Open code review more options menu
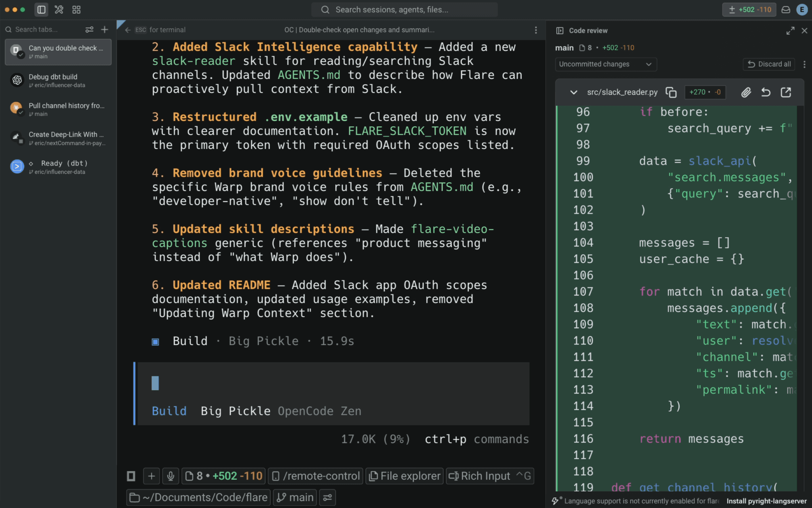Screen dimensions: 812x508 [804, 64]
